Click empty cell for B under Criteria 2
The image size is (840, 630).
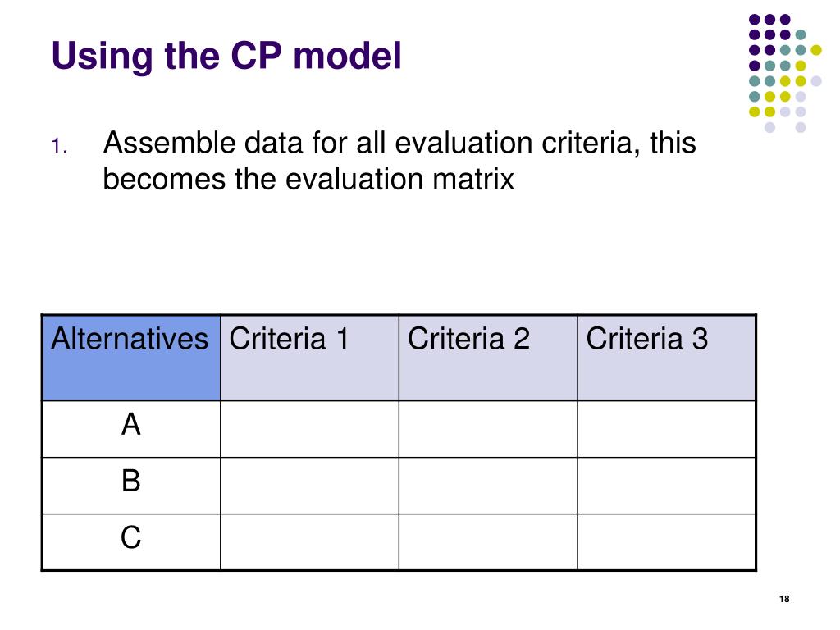pos(488,486)
